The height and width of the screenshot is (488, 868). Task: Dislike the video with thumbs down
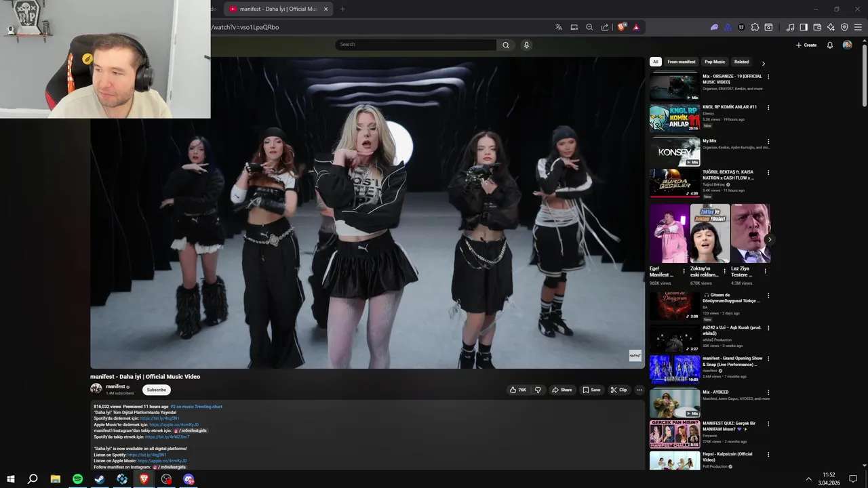538,390
